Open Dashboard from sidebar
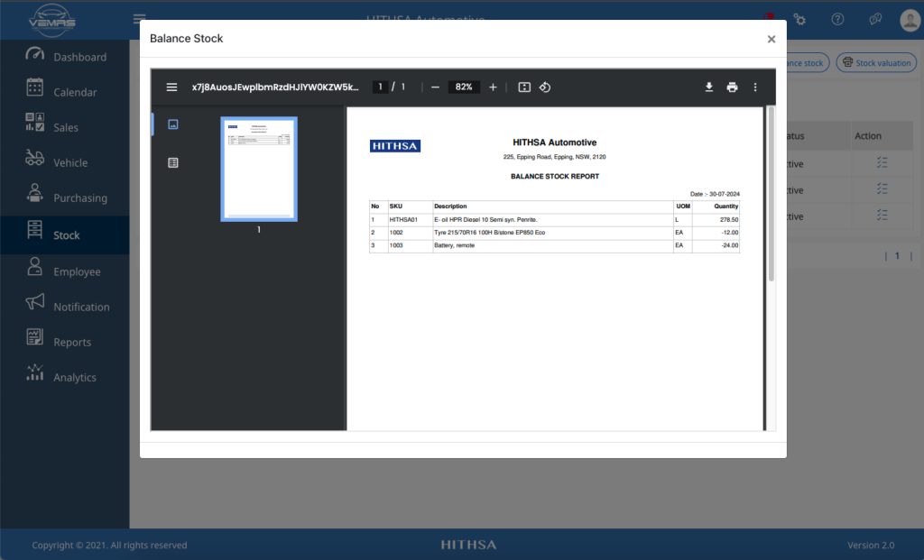The height and width of the screenshot is (560, 924). tap(79, 57)
